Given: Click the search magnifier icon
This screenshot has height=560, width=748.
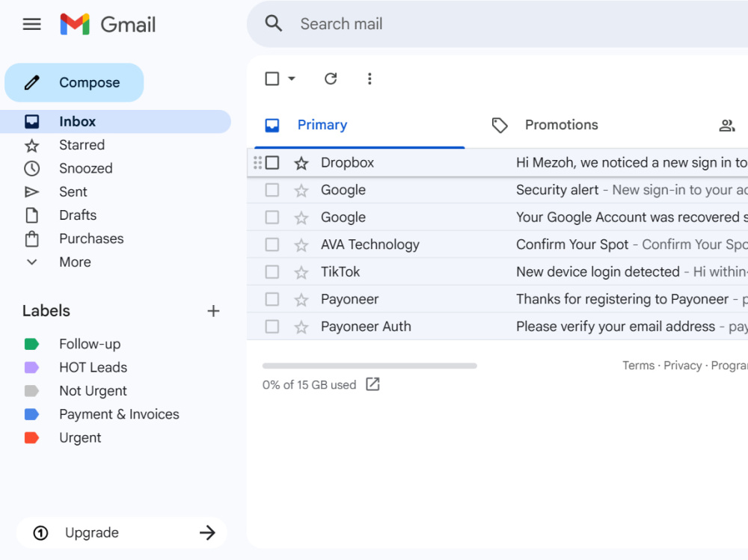Looking at the screenshot, I should pos(273,23).
